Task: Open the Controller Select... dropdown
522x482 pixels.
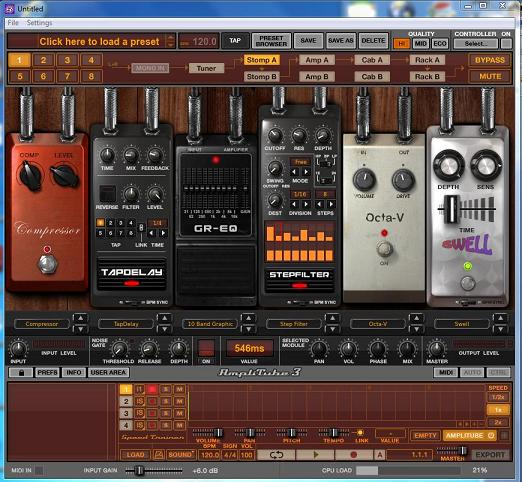Action: point(476,44)
